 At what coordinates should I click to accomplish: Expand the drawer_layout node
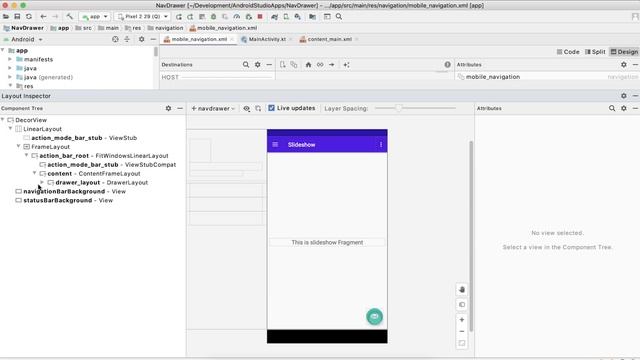click(42, 182)
